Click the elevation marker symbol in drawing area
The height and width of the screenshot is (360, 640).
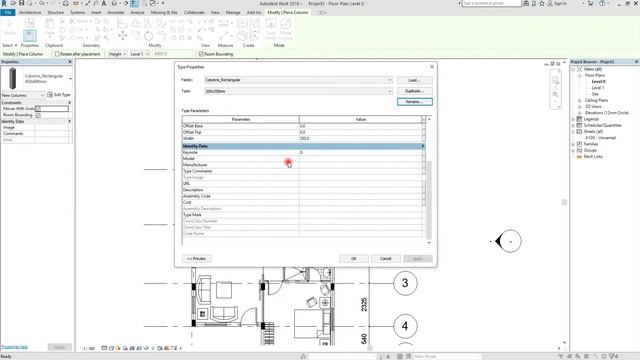coord(508,241)
